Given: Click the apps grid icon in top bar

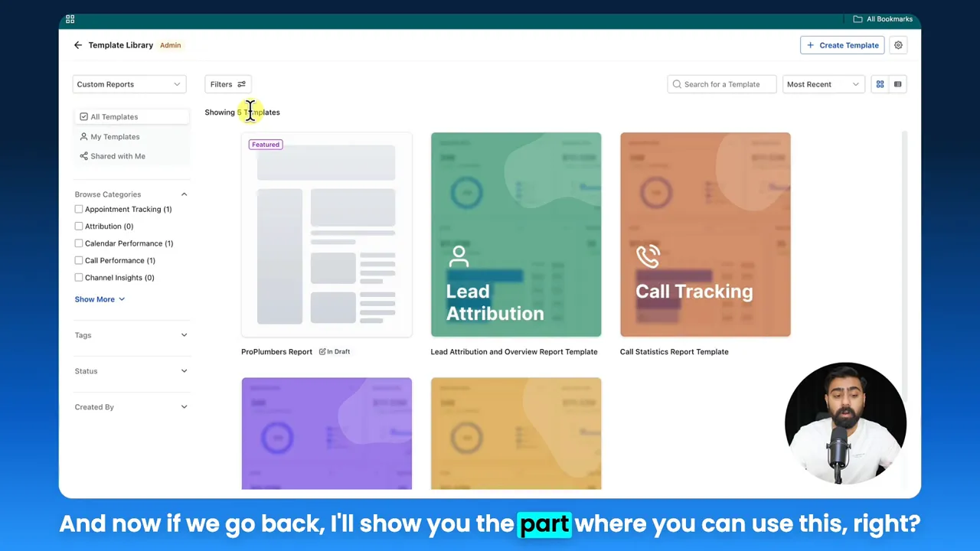Looking at the screenshot, I should click(70, 18).
